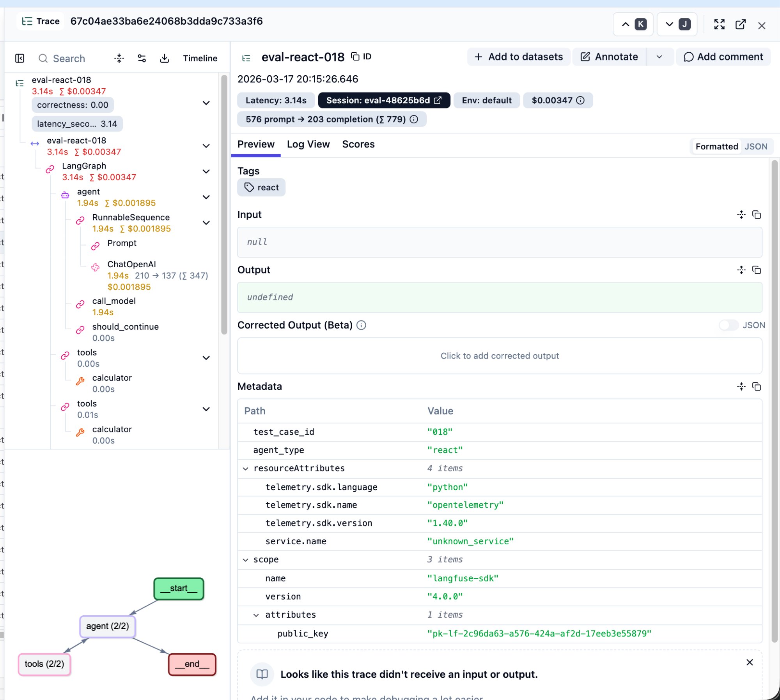Click to add corrected output

500,355
